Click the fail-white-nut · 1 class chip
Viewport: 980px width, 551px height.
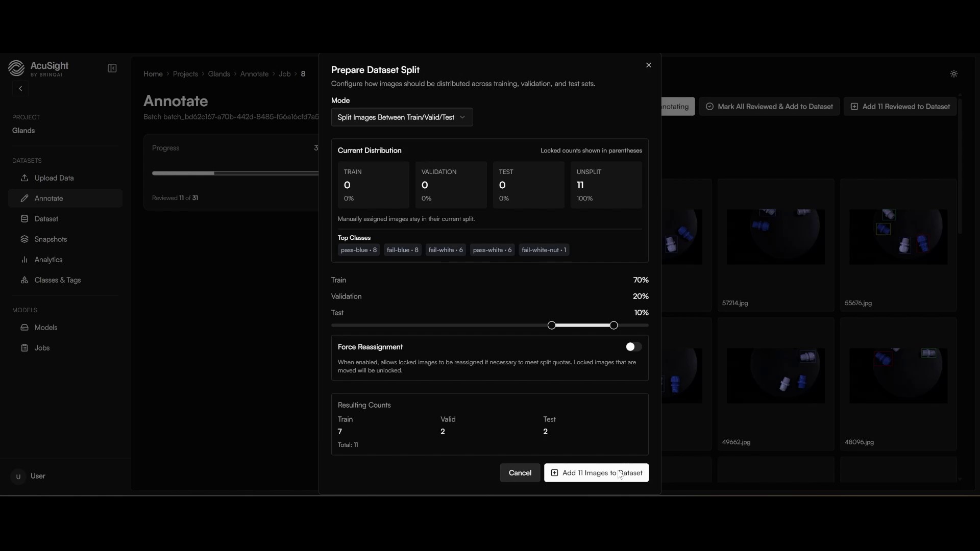(544, 250)
